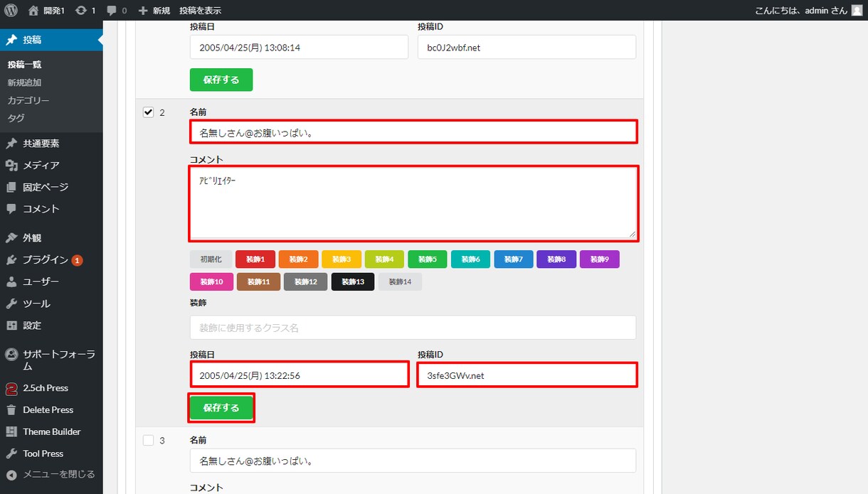868x494 pixels.
Task: Select the green 装飾5 swatch
Action: 428,259
